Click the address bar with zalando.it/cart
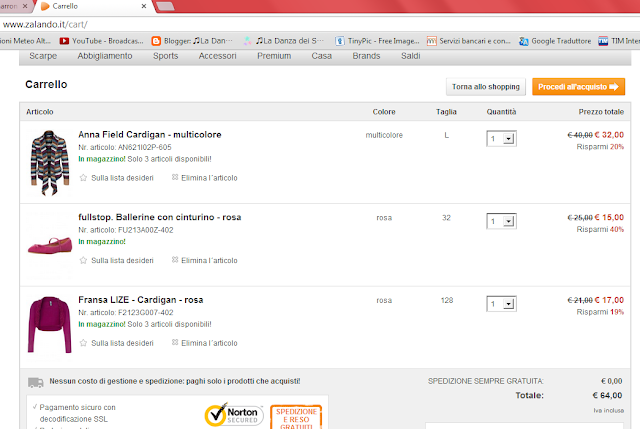This screenshot has width=640, height=429. pyautogui.click(x=318, y=24)
